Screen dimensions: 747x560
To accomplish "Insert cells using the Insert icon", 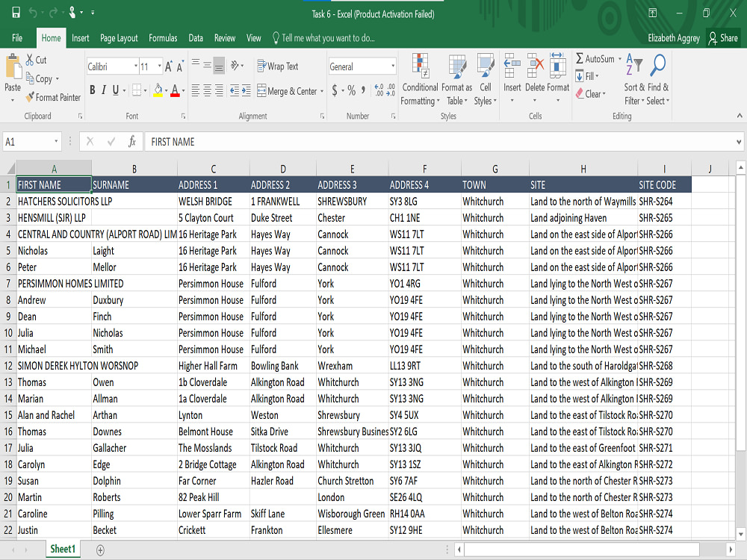I will click(512, 66).
